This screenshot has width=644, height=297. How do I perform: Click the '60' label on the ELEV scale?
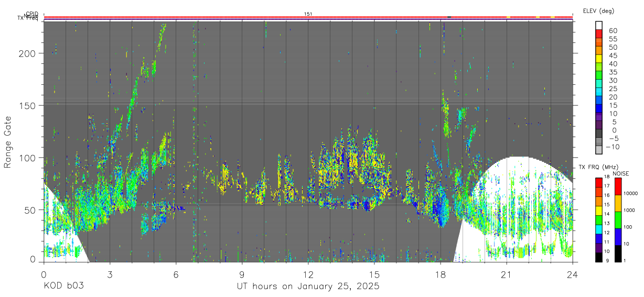(x=613, y=31)
